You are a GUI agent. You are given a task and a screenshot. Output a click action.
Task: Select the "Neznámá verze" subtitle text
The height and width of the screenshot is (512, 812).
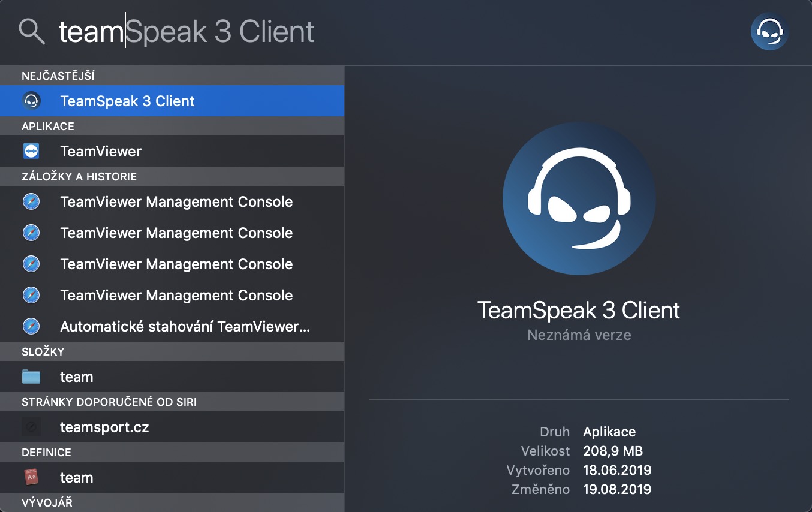coord(579,335)
